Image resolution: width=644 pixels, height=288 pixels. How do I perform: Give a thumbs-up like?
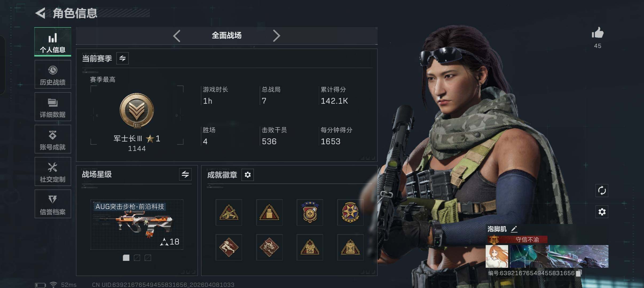pos(598,33)
